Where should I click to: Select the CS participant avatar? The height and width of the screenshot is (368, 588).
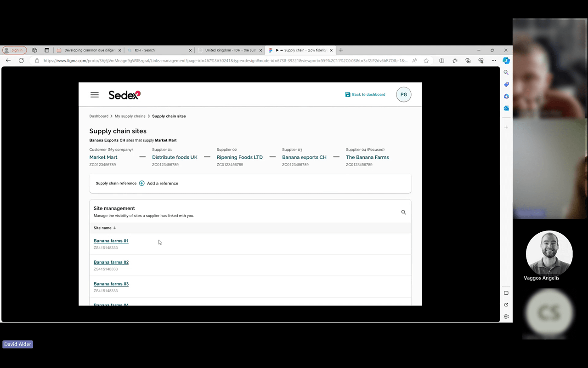coord(549,312)
